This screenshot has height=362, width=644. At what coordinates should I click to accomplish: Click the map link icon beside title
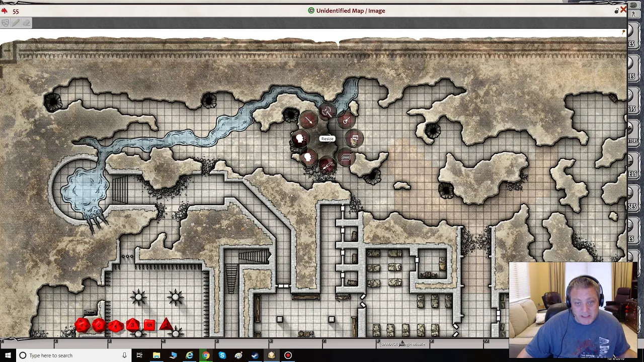click(x=311, y=11)
